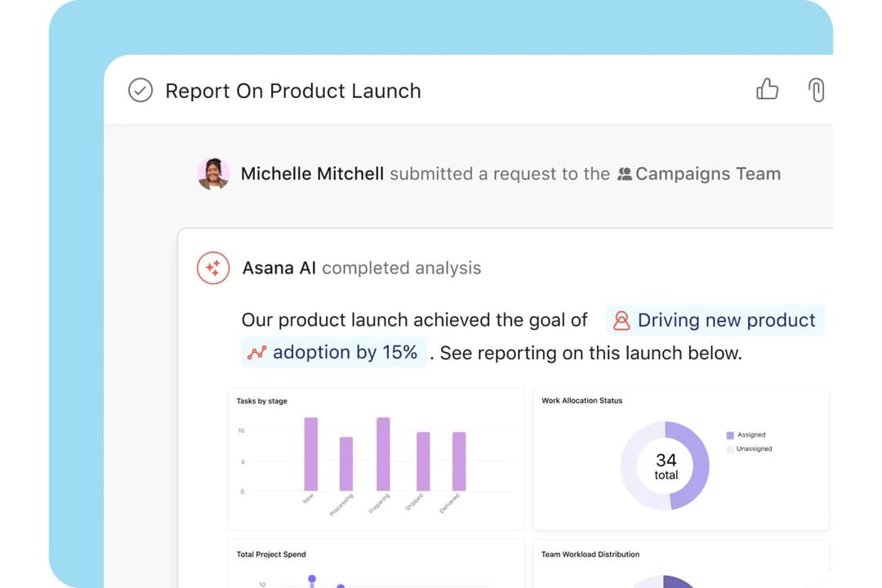
Task: Click the first data point in Total Project Spend
Action: (312, 578)
